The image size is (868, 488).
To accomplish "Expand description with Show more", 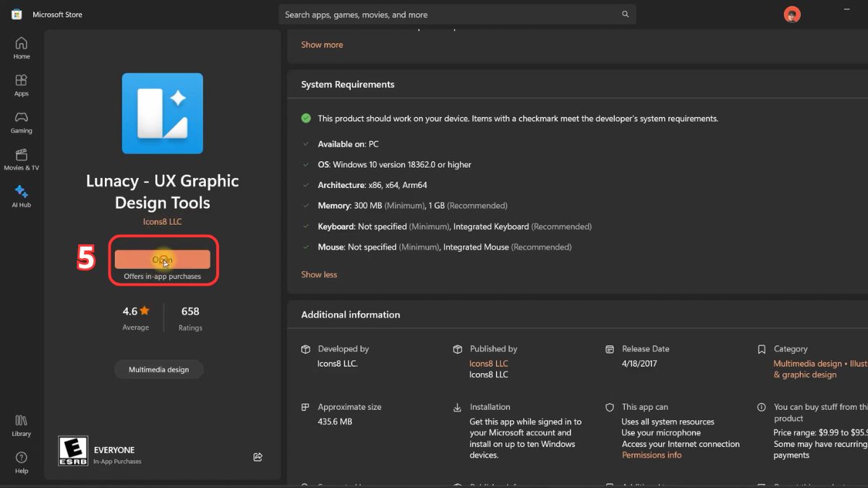I will 322,45.
